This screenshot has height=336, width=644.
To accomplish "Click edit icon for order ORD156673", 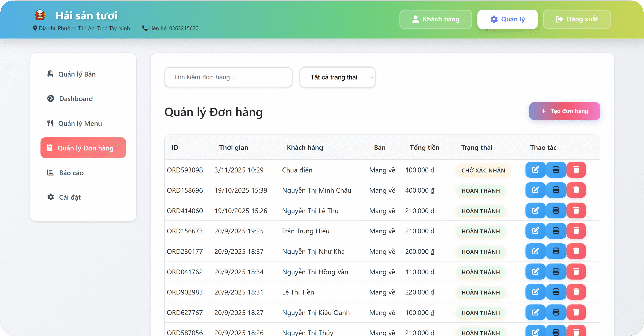I will coord(535,231).
